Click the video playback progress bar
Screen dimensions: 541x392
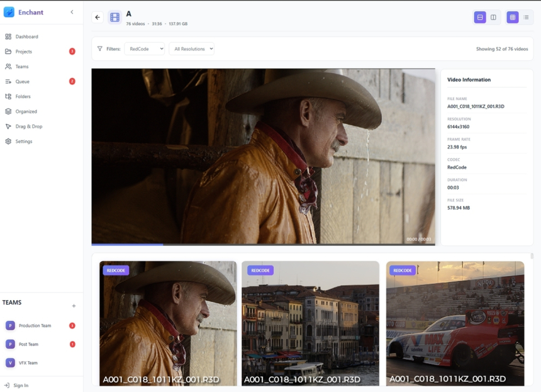(x=262, y=244)
